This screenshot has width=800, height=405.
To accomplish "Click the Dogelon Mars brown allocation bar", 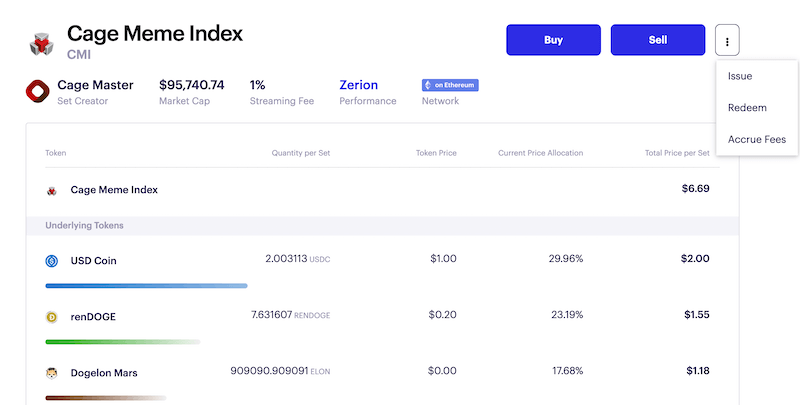I will (106, 398).
